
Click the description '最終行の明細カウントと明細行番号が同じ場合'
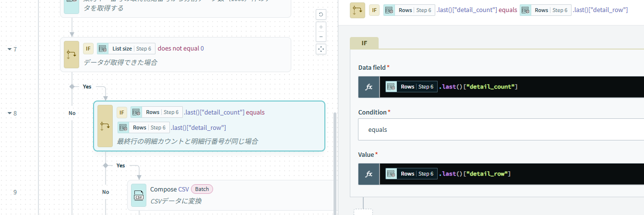tap(188, 141)
